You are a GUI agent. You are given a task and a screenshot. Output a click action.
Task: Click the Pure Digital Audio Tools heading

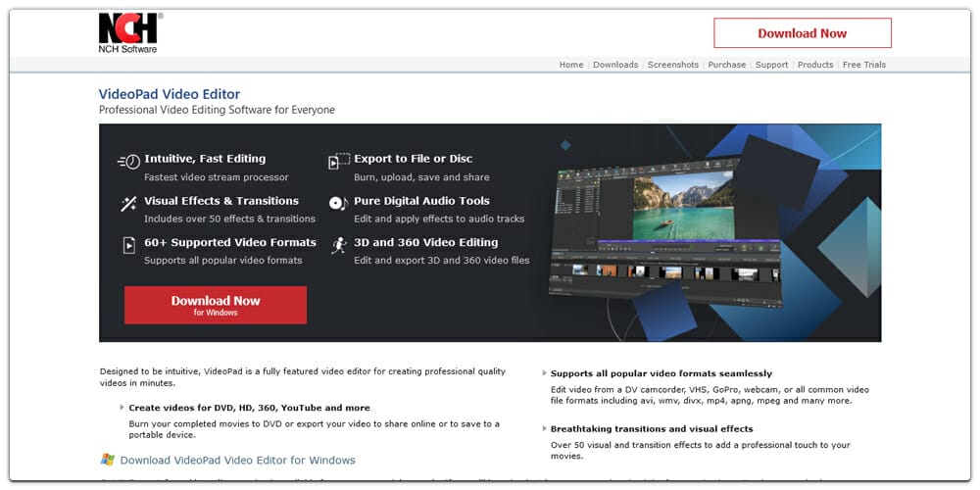tap(421, 201)
